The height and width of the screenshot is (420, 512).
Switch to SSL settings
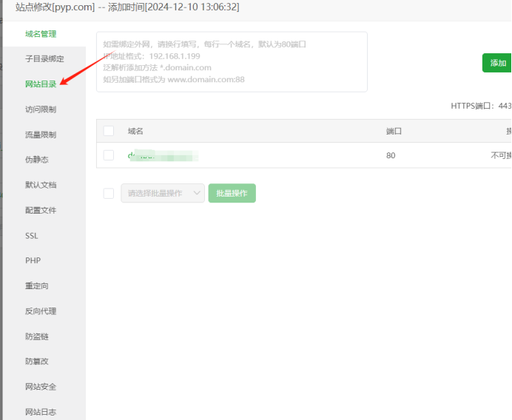click(31, 236)
